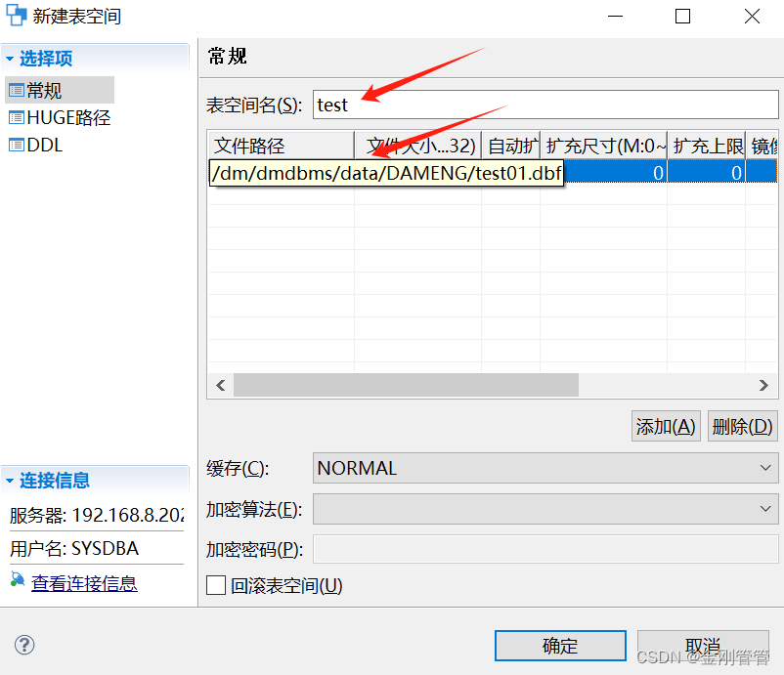Screen dimensions: 784x675
Task: Click the help question mark icon
Action: (23, 645)
